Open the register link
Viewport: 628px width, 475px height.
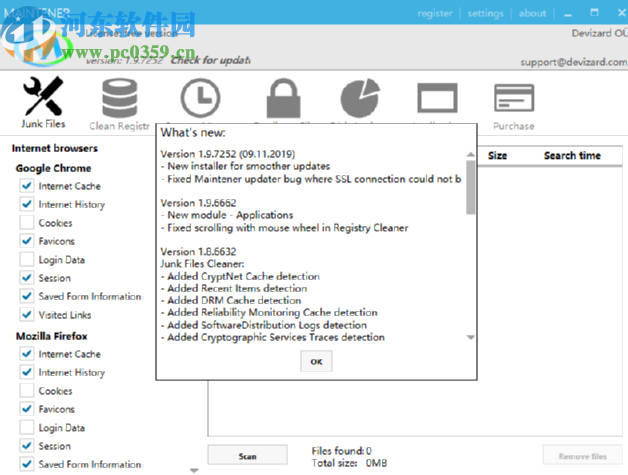click(x=435, y=13)
